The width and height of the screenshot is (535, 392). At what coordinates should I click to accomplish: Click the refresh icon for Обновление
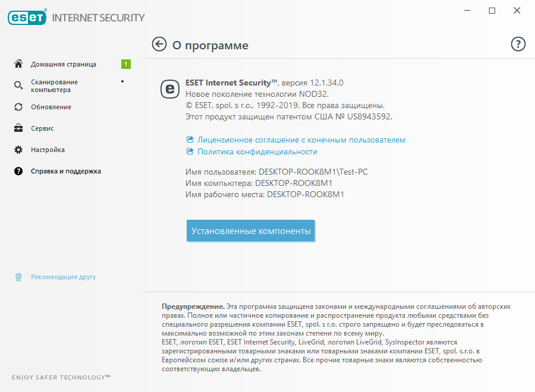[x=18, y=107]
